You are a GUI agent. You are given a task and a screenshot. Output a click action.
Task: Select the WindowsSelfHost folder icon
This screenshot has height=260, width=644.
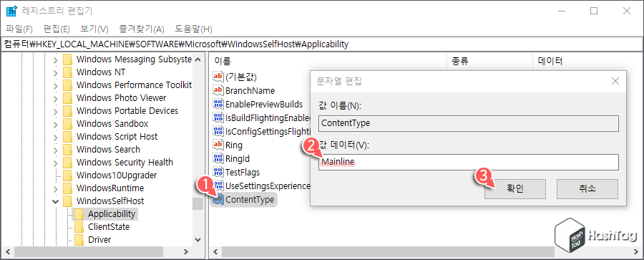point(68,201)
